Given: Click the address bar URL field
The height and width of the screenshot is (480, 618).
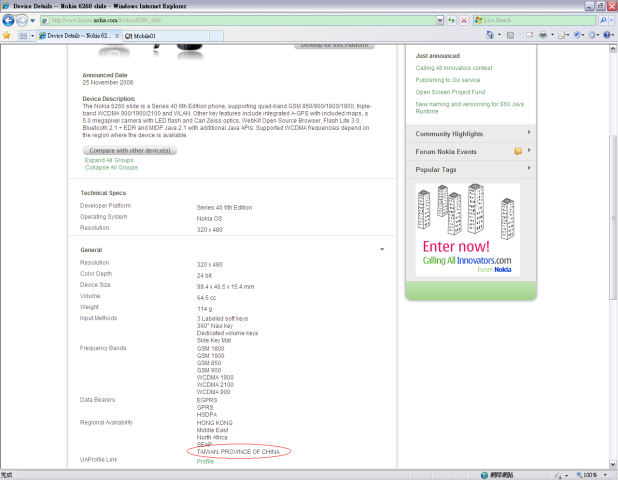Looking at the screenshot, I should pos(238,20).
